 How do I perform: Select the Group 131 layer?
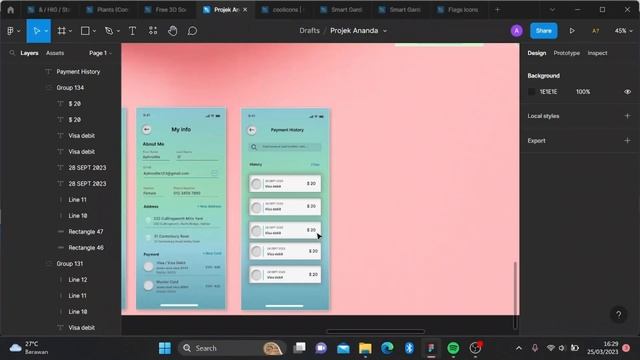69,264
